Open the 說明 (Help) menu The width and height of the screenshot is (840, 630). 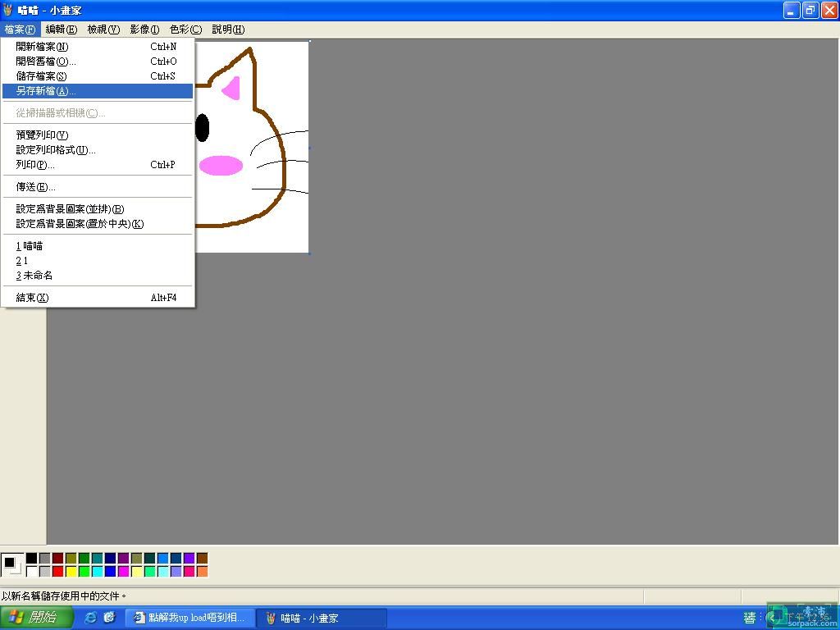(228, 30)
